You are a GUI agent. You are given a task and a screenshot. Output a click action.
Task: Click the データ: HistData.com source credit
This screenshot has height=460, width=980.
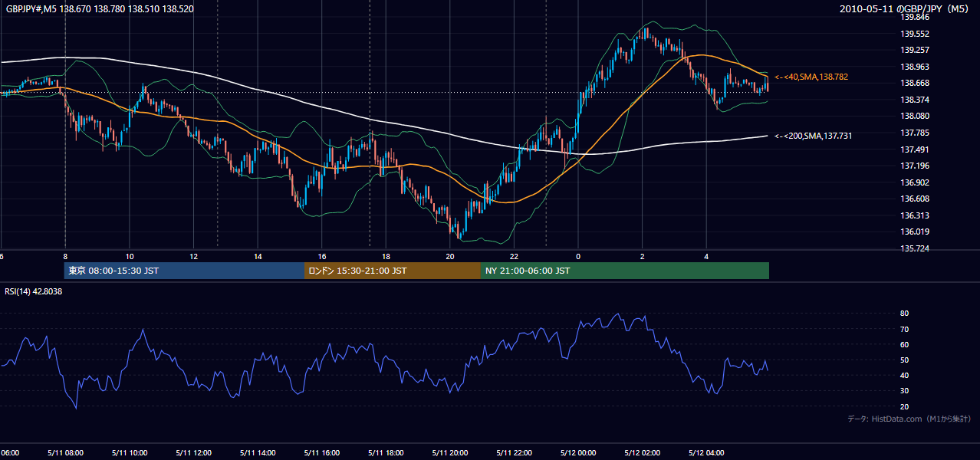click(909, 419)
